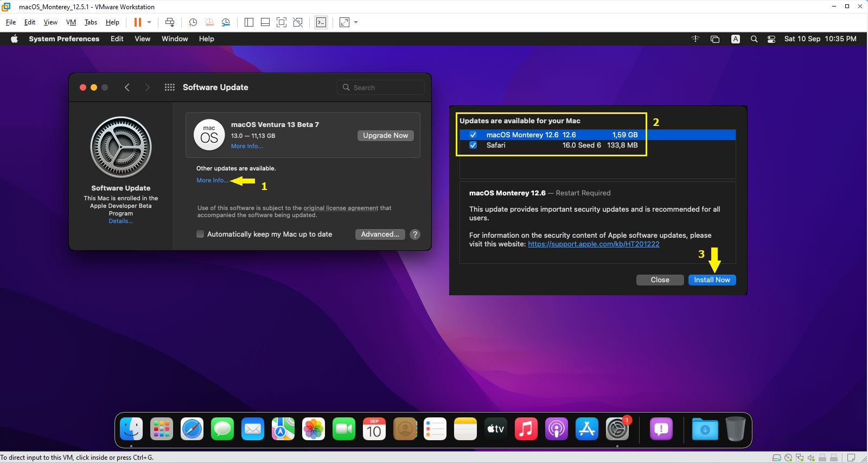
Task: Enable Automatically keep my Mac up to date
Action: tap(200, 234)
